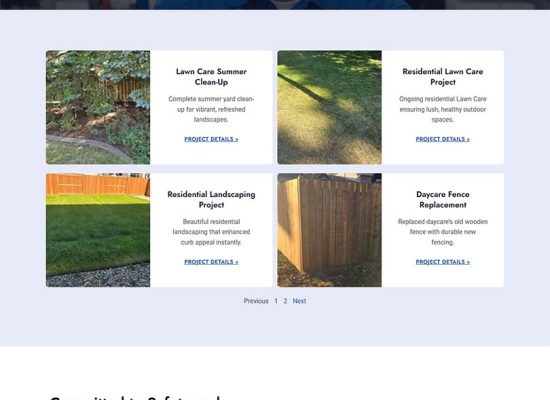Select page 1 in pagination
This screenshot has height=400, width=550.
pos(276,301)
